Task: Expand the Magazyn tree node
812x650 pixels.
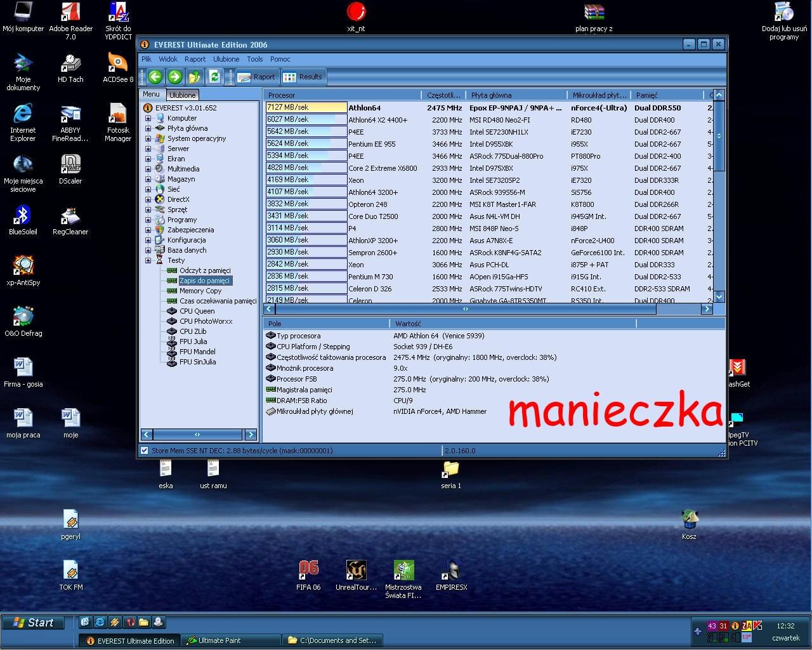Action: pyautogui.click(x=148, y=179)
